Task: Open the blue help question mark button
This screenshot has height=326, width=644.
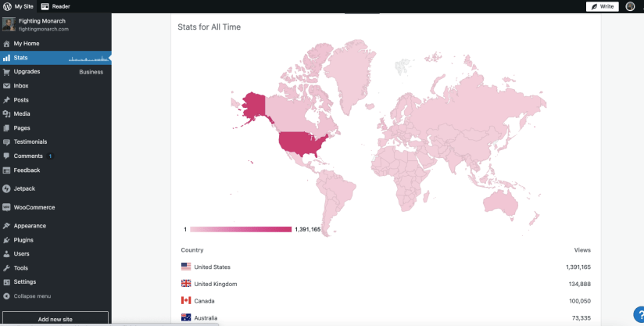Action: pos(636,313)
